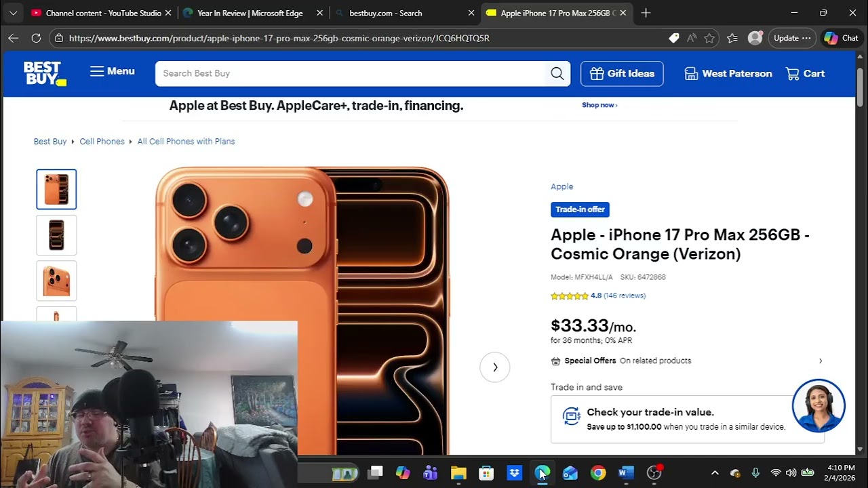Advance to the next product image
The image size is (868, 488).
495,367
